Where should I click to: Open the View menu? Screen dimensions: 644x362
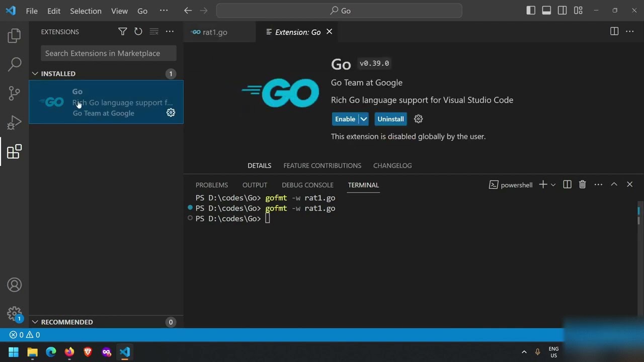tap(119, 11)
